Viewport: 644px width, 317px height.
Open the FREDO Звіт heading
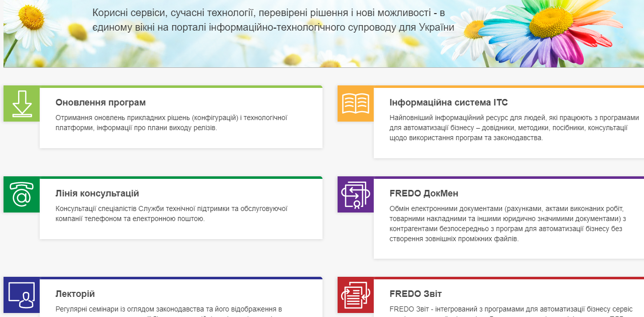(x=415, y=294)
